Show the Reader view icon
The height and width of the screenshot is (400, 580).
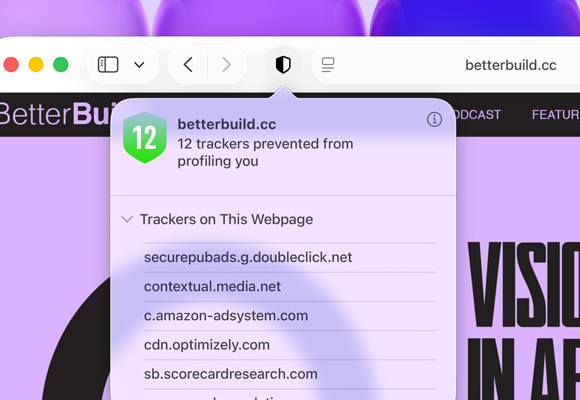click(x=328, y=65)
